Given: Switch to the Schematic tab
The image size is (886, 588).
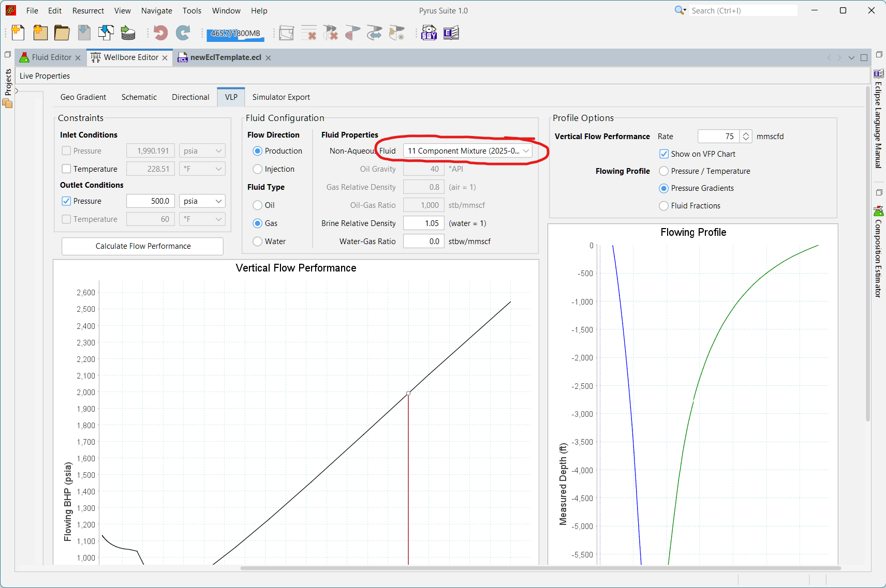Looking at the screenshot, I should pos(139,97).
